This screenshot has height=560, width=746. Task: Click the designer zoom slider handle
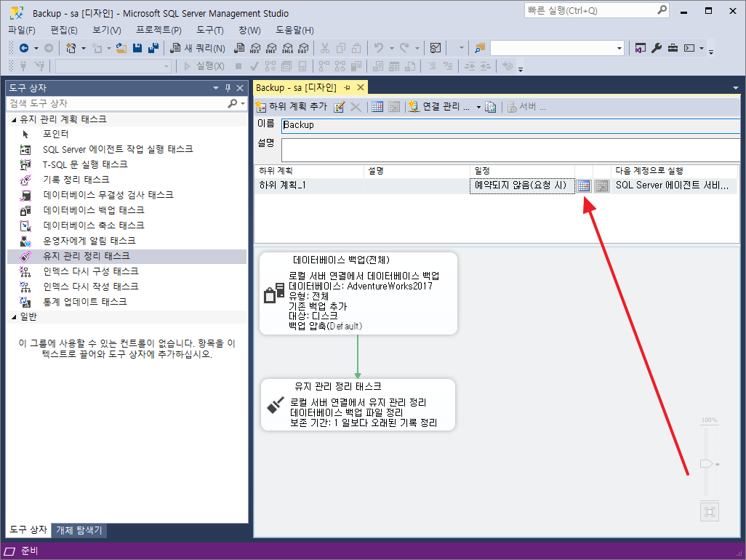pos(706,463)
